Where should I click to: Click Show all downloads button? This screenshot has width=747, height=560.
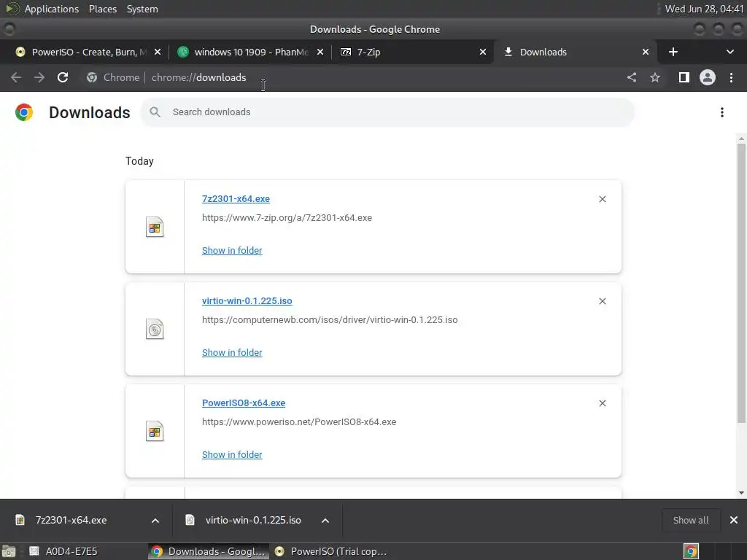click(x=691, y=520)
